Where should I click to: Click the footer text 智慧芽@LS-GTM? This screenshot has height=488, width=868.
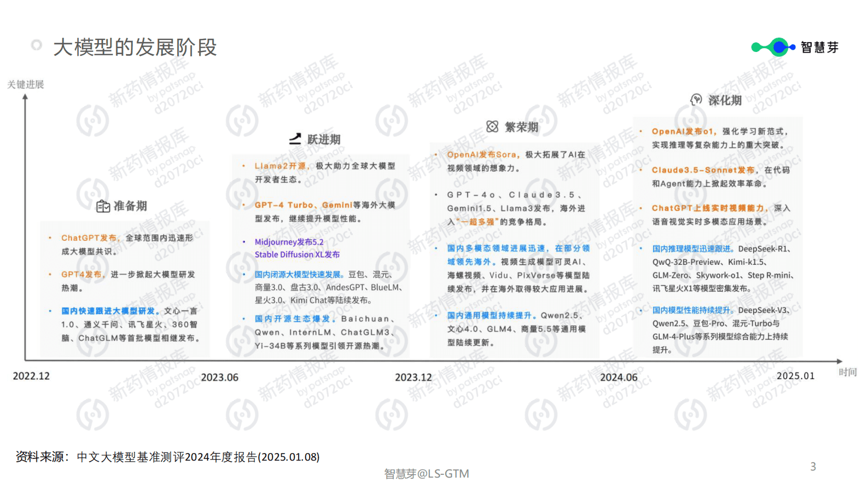coord(427,474)
